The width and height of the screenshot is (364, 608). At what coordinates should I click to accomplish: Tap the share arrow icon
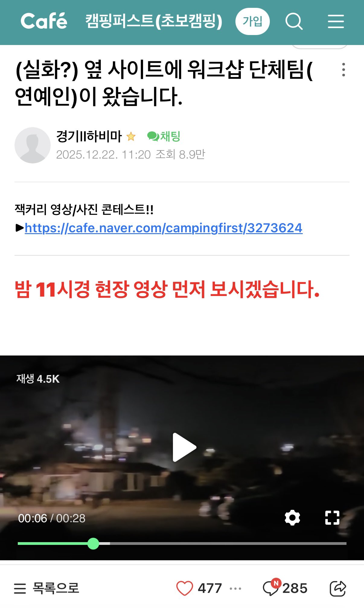[337, 588]
